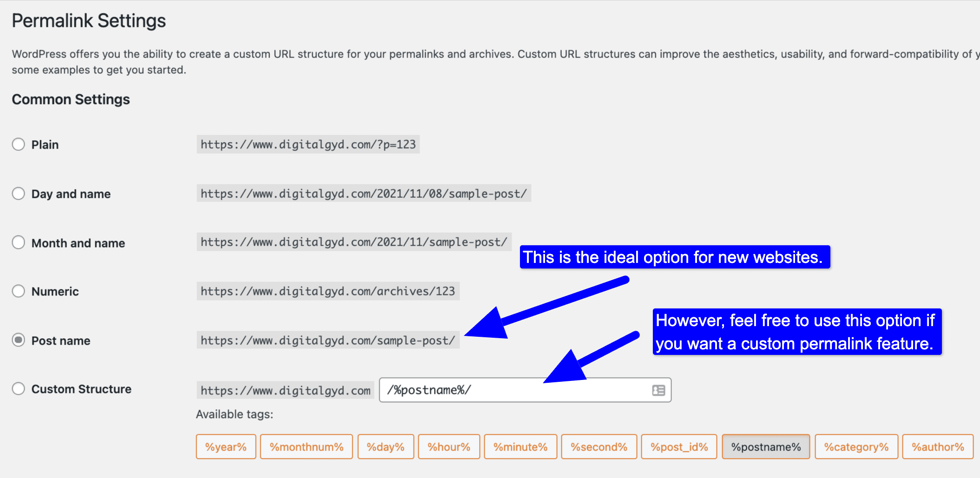Screen dimensions: 980x478
Task: Choose the Custom Structure radio button
Action: point(19,388)
